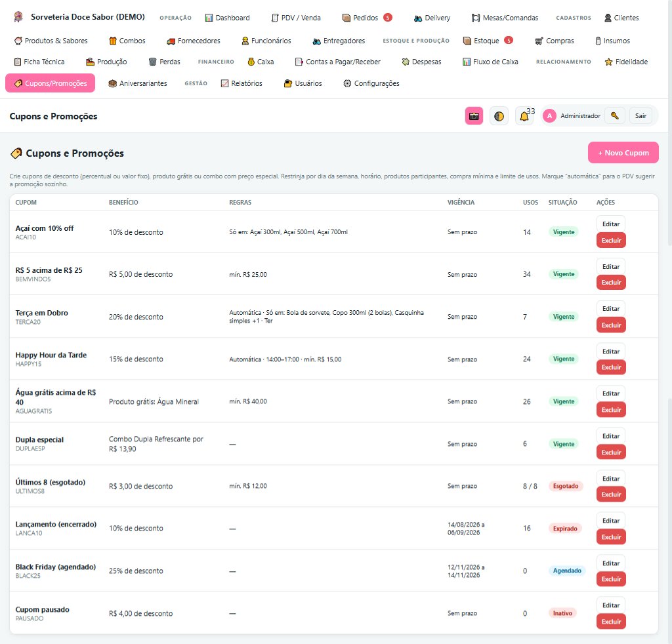This screenshot has height=644, width=672.
Task: Click the Administrador avatar circle
Action: (x=549, y=115)
